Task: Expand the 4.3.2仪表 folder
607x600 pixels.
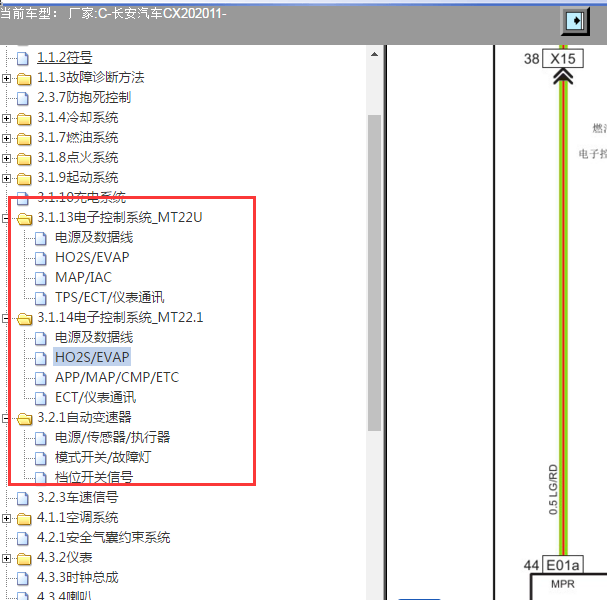Action: [6, 558]
